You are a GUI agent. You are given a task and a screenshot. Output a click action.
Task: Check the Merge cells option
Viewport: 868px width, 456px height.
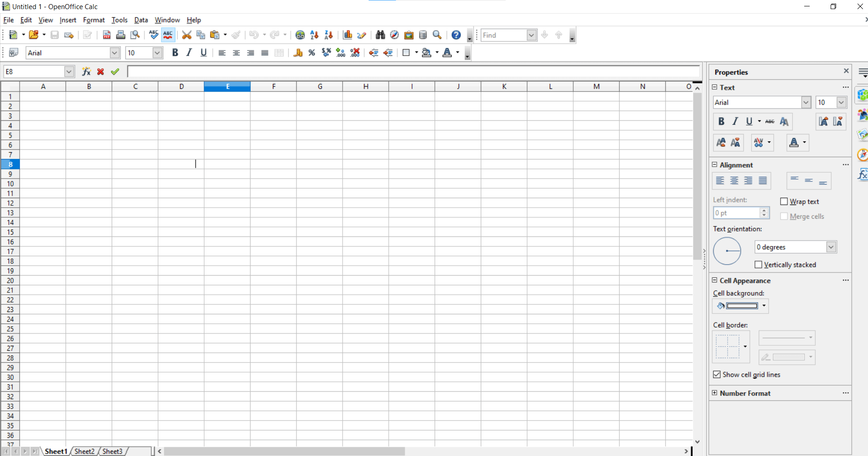[x=784, y=216]
